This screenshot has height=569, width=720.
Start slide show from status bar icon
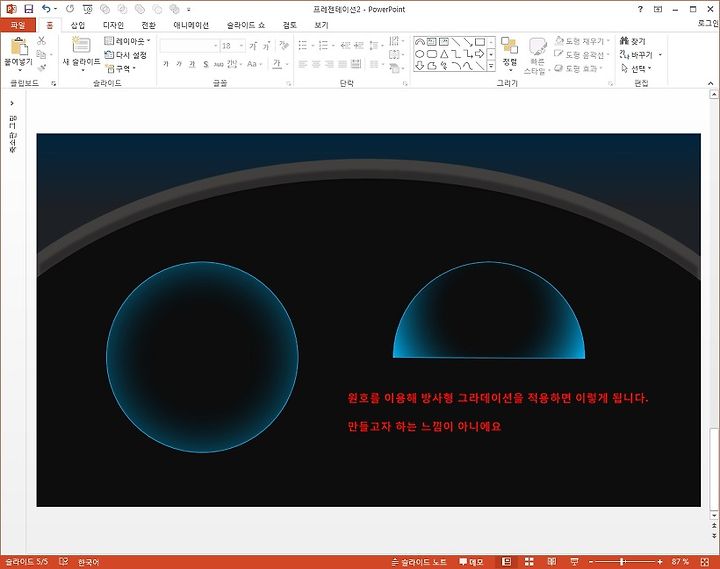(x=574, y=562)
